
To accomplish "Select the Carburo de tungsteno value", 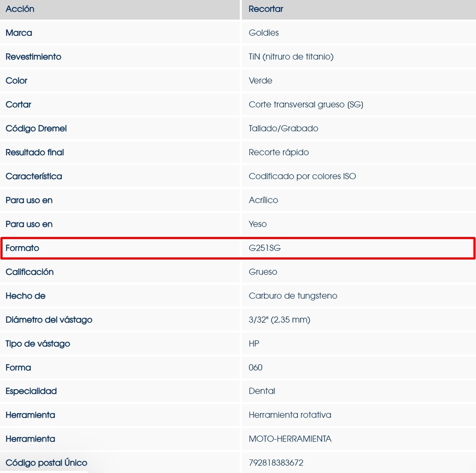I will (293, 296).
